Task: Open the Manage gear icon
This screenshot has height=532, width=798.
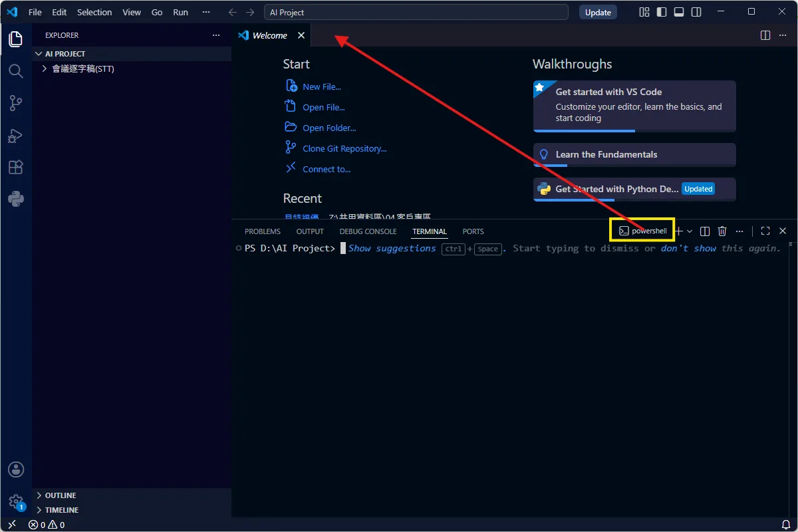Action: [16, 501]
